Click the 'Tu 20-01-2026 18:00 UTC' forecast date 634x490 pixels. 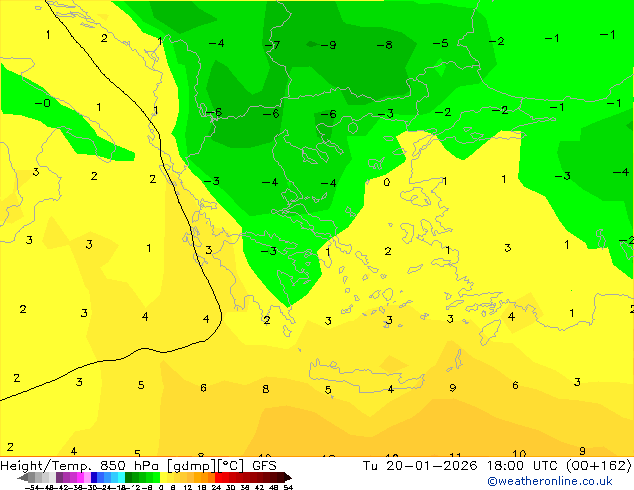[x=460, y=465]
